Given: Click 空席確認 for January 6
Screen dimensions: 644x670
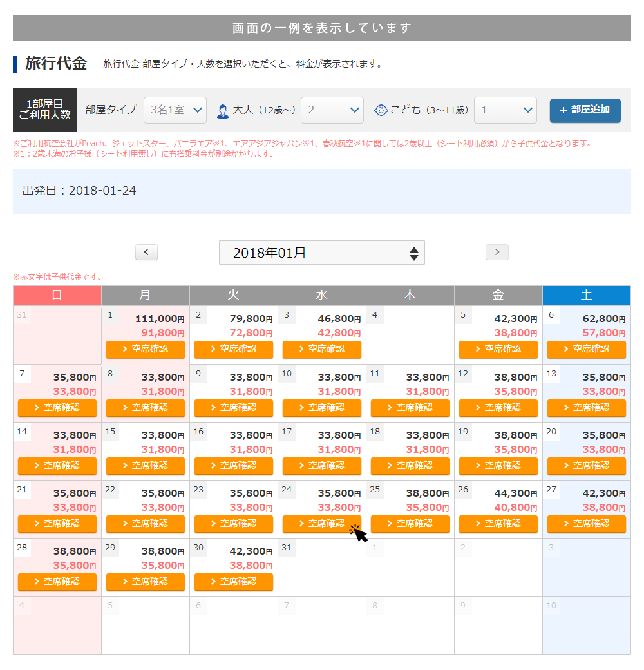Looking at the screenshot, I should 586,350.
